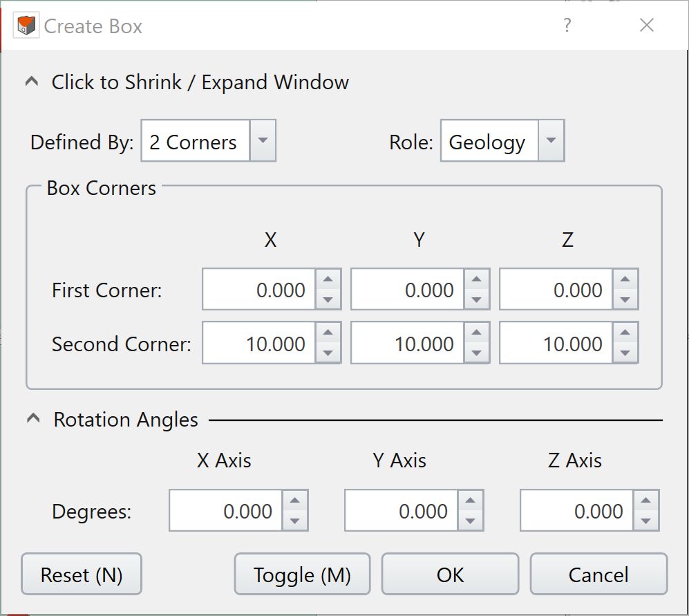Decrease Second Corner Y with down arrow
The image size is (689, 616).
click(476, 353)
